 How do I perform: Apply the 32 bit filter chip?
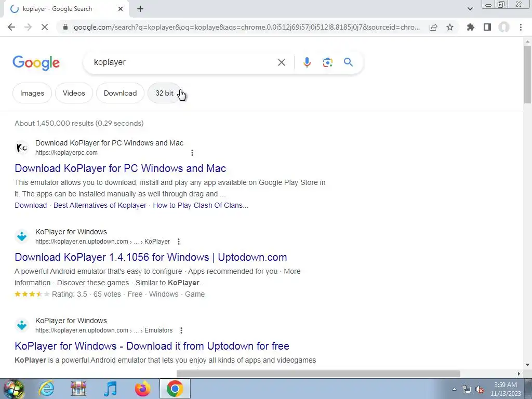[x=165, y=94]
